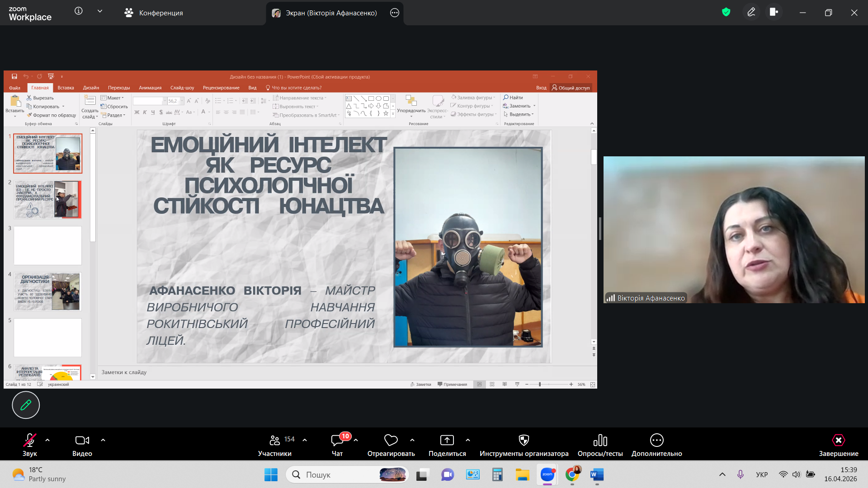Expand video options arrow next to Видео

[103, 440]
